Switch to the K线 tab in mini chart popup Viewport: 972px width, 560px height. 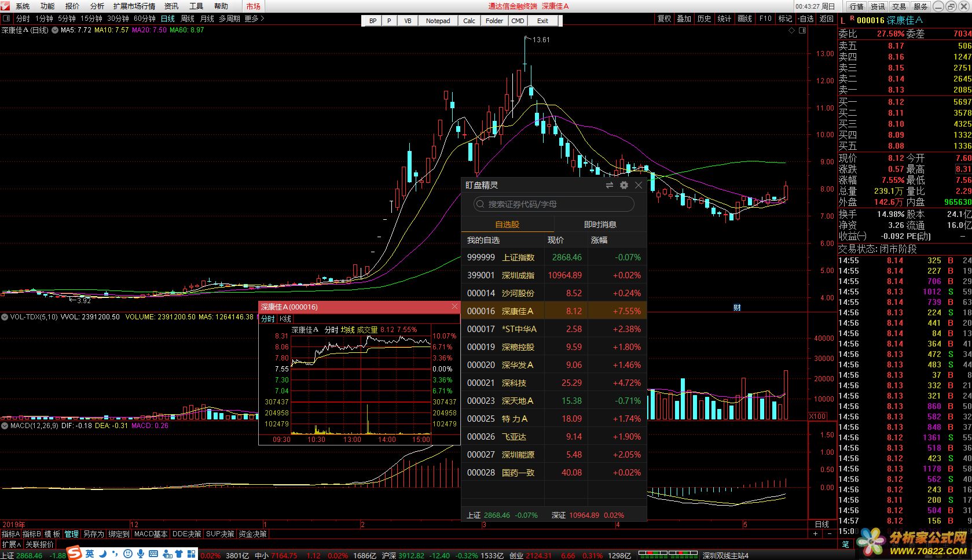click(x=285, y=319)
